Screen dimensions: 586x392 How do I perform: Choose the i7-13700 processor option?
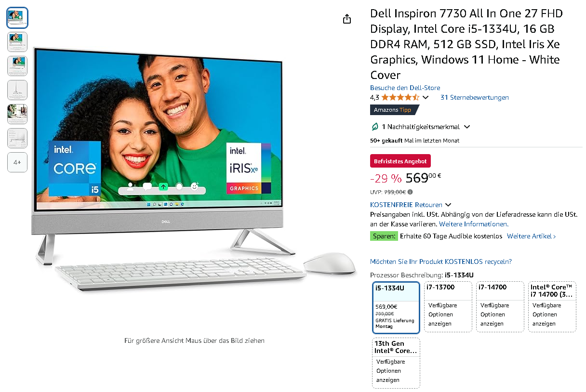pyautogui.click(x=448, y=307)
